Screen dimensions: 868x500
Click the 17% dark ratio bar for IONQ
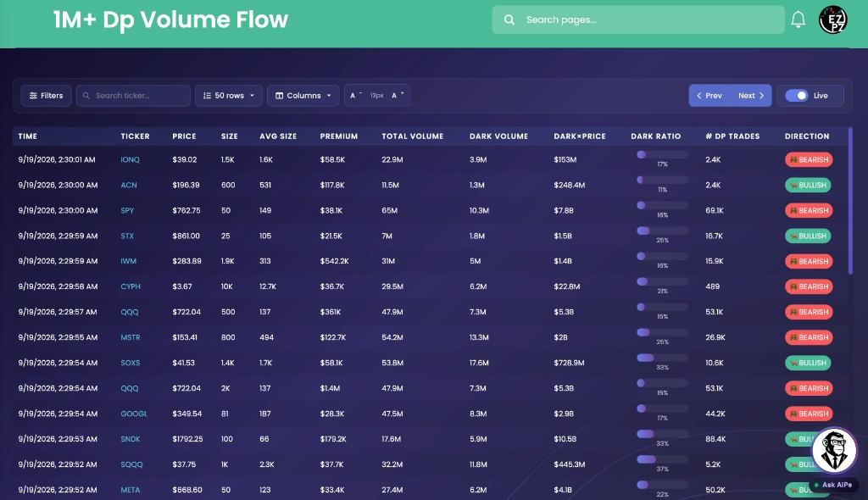662,155
